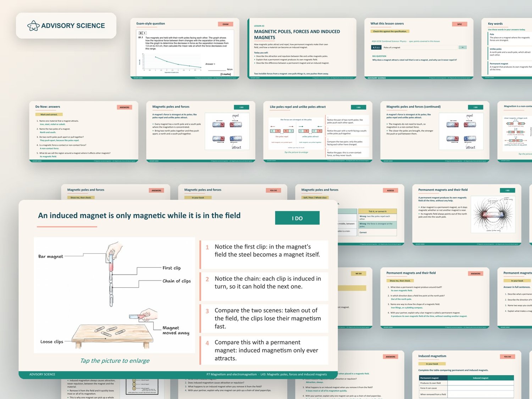Click the 'Mark and correct.' tag

coord(49,115)
